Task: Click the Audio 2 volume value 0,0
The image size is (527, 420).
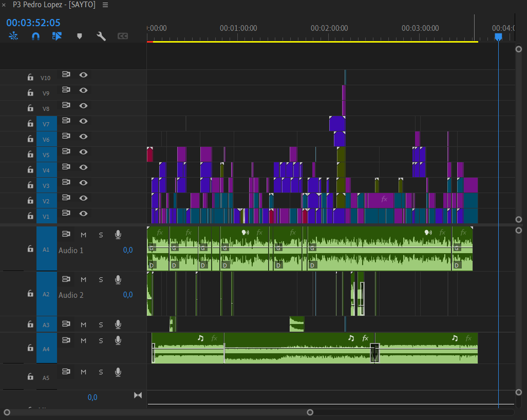Action: pos(128,295)
